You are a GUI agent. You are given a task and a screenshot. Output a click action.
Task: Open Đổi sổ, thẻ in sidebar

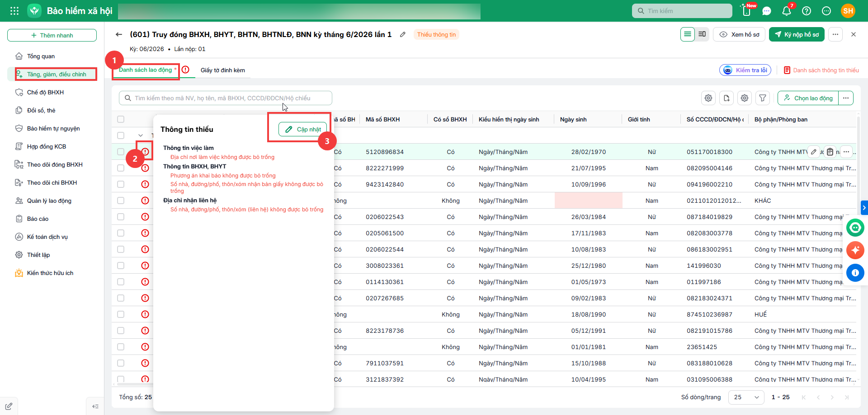(52, 110)
